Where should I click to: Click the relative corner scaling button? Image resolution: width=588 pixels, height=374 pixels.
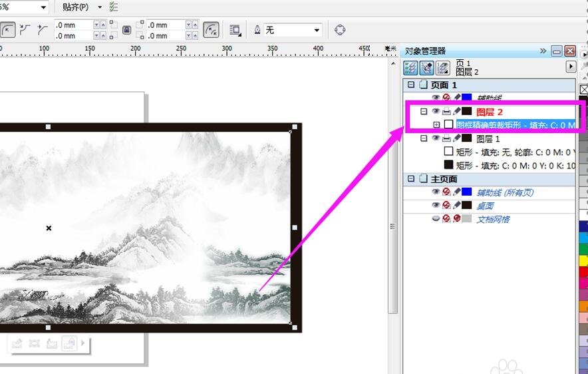211,30
